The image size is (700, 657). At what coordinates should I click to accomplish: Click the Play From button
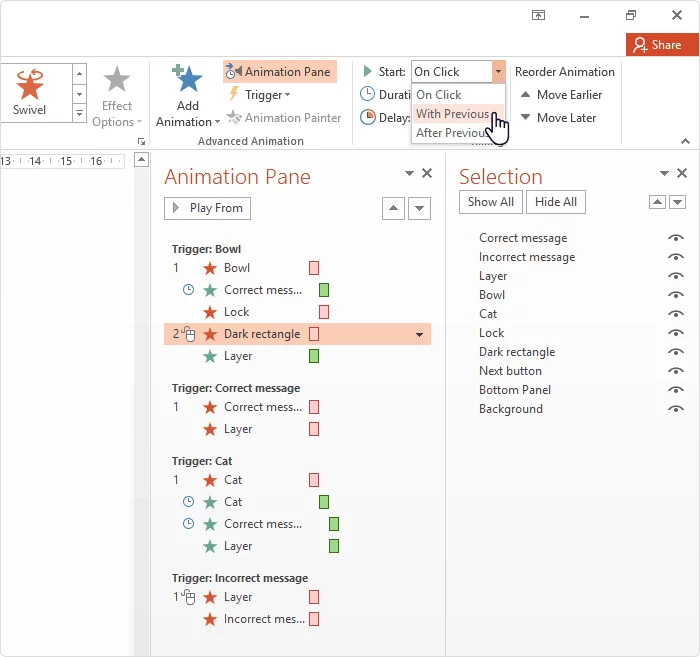207,208
